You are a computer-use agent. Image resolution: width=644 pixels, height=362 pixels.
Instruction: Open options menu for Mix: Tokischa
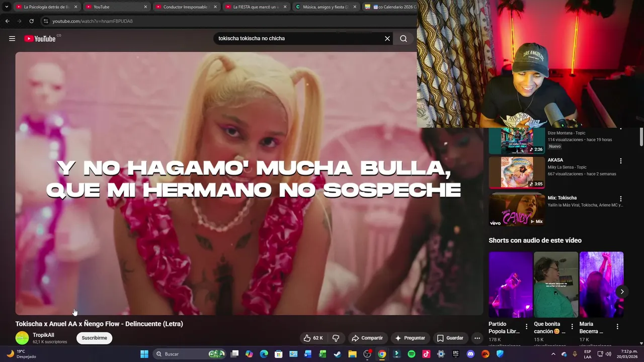(x=620, y=199)
